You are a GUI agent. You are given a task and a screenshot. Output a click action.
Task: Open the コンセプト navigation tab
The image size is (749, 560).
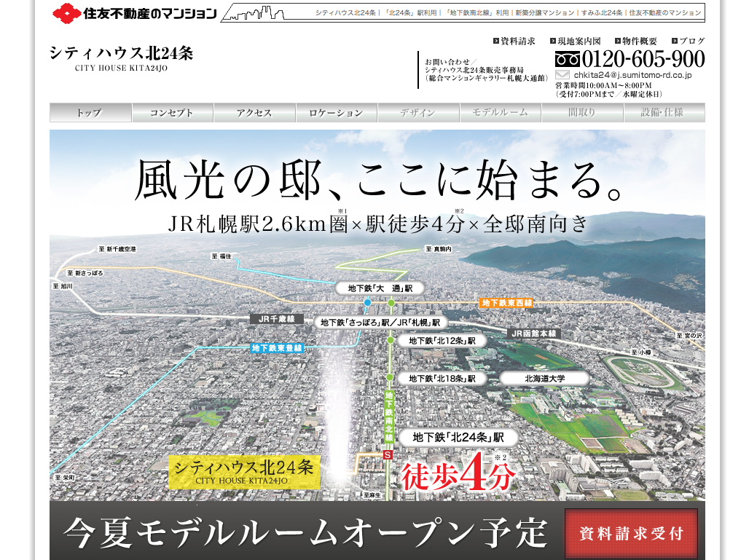173,113
